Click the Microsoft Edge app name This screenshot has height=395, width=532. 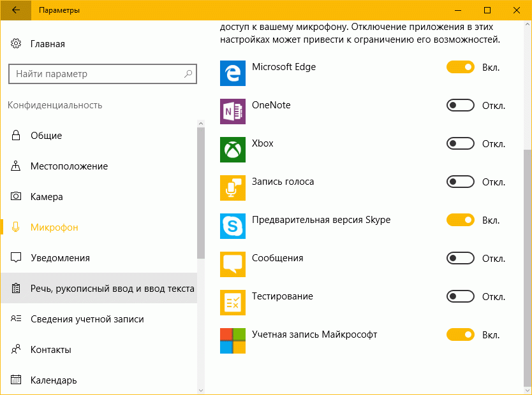284,67
